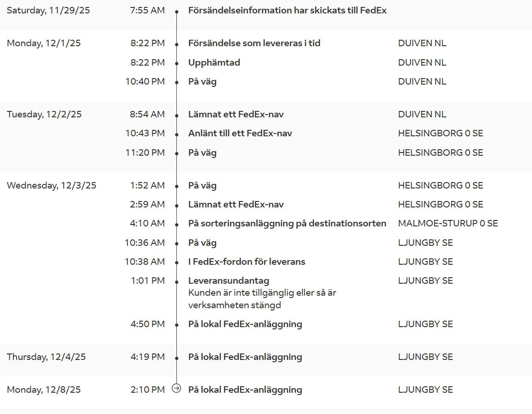The height and width of the screenshot is (414, 532).
Task: Click the Wednesday, 12/3/25 date label
Action: (x=52, y=186)
